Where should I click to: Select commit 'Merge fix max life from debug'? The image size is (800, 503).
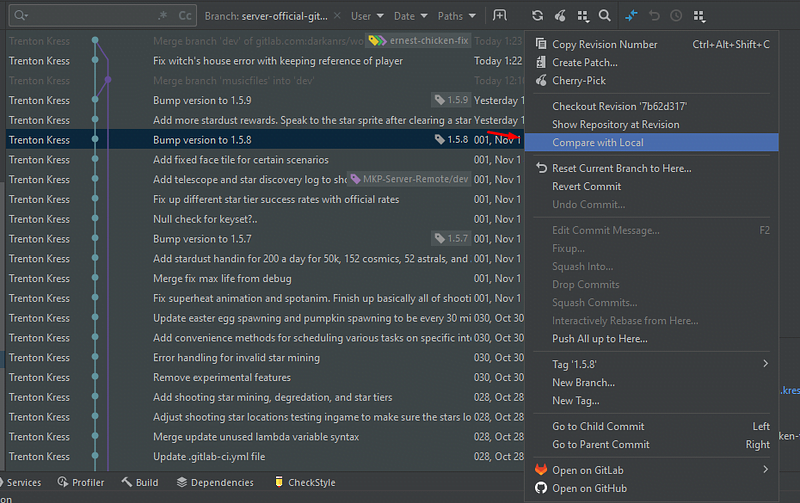265,279
